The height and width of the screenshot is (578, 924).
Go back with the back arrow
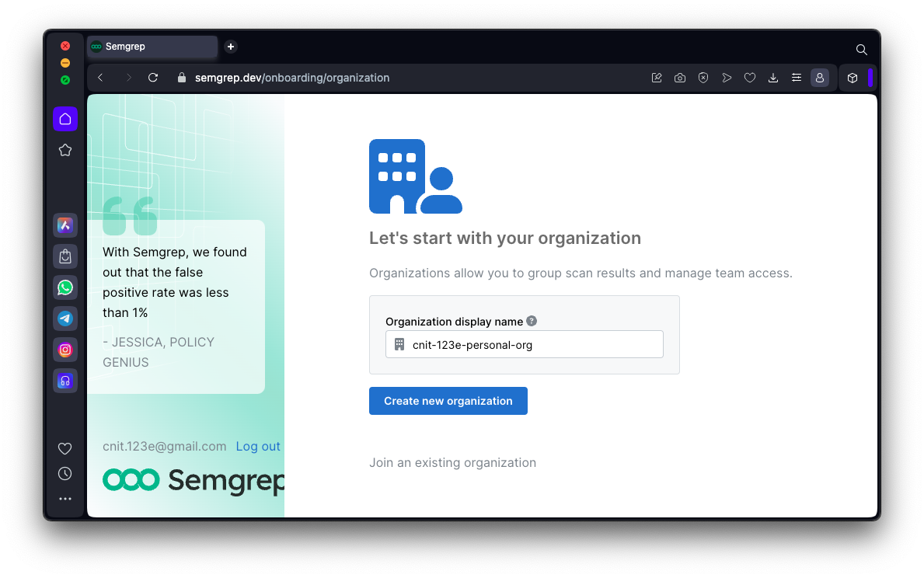coord(101,78)
